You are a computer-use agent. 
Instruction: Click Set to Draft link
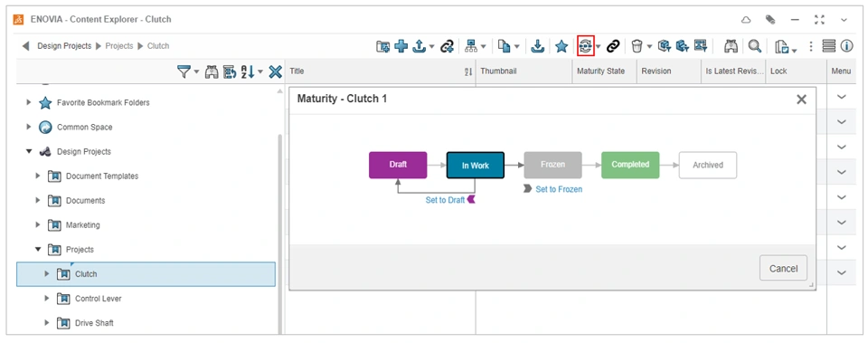[445, 200]
